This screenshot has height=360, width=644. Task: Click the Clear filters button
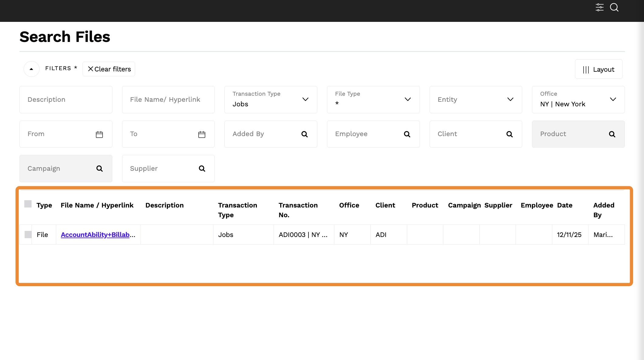click(109, 69)
